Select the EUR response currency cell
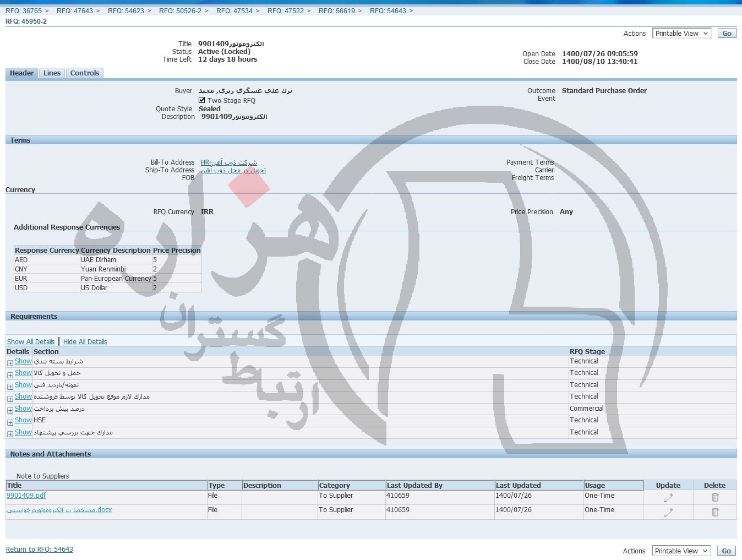742x560 pixels. 47,279
